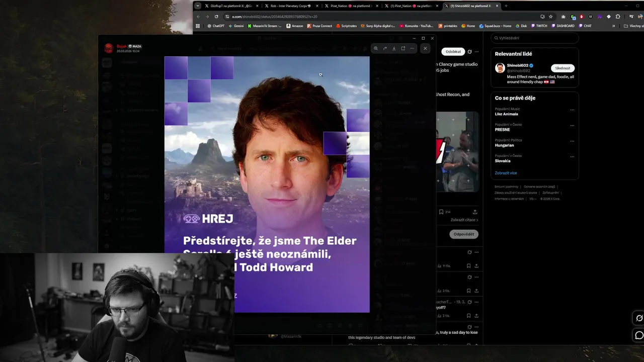Click the Zobrazit více link
This screenshot has height=362, width=644.
click(x=506, y=173)
